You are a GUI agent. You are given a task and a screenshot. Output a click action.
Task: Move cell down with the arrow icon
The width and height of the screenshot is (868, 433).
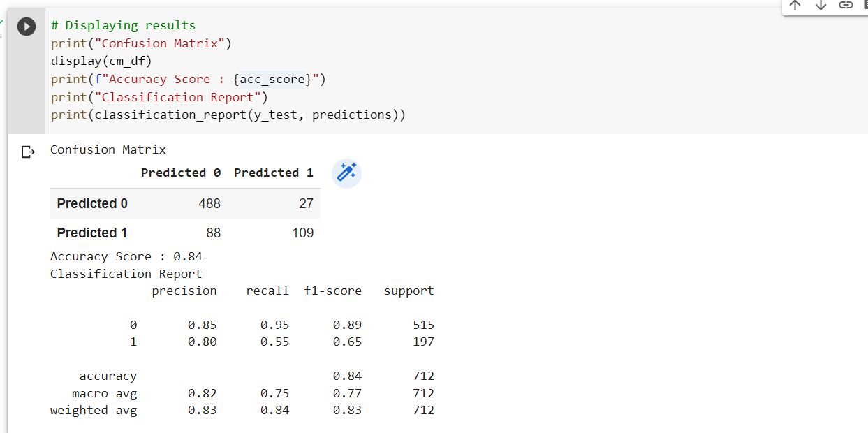pyautogui.click(x=821, y=6)
